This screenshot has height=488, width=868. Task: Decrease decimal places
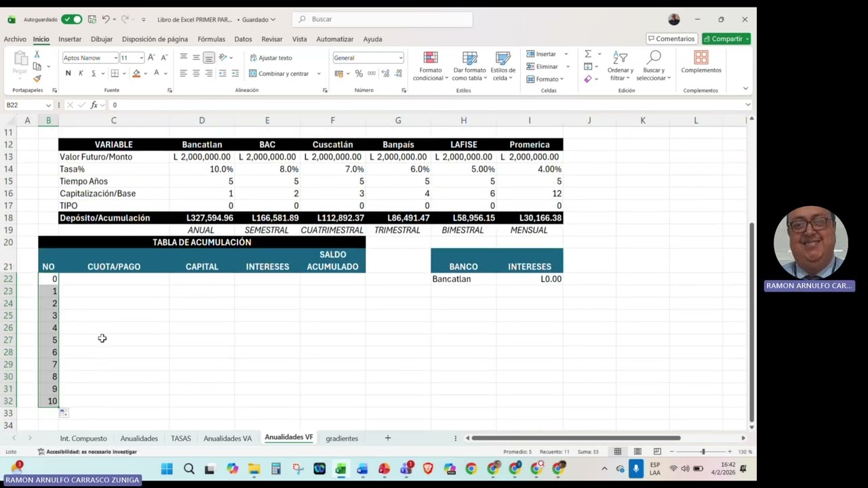coord(397,73)
